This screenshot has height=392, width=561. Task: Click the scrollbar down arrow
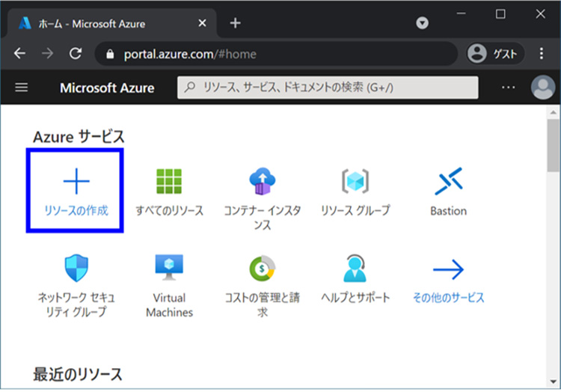pos(554,382)
